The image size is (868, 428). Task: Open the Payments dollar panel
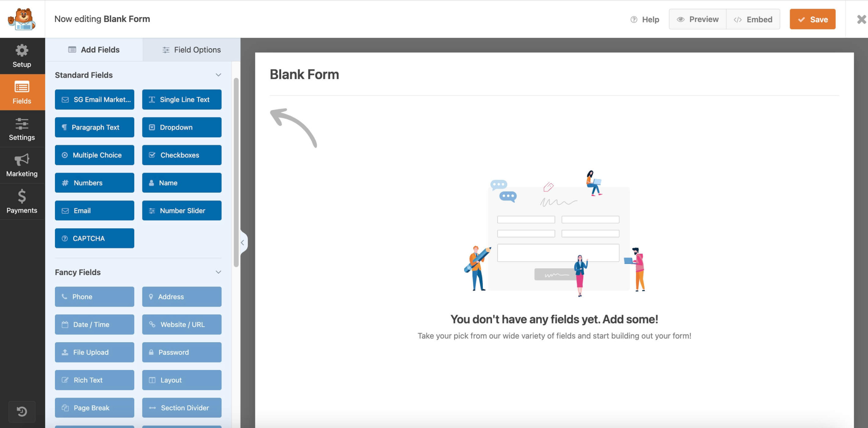click(x=22, y=201)
